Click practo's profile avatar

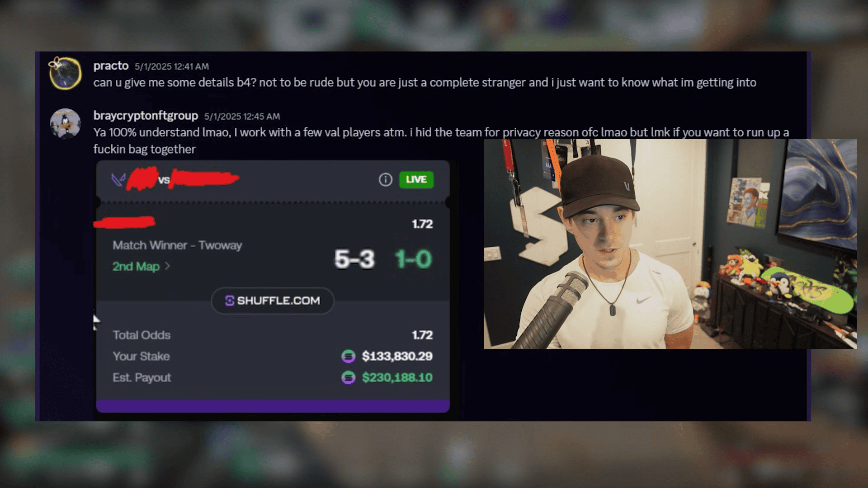[65, 73]
